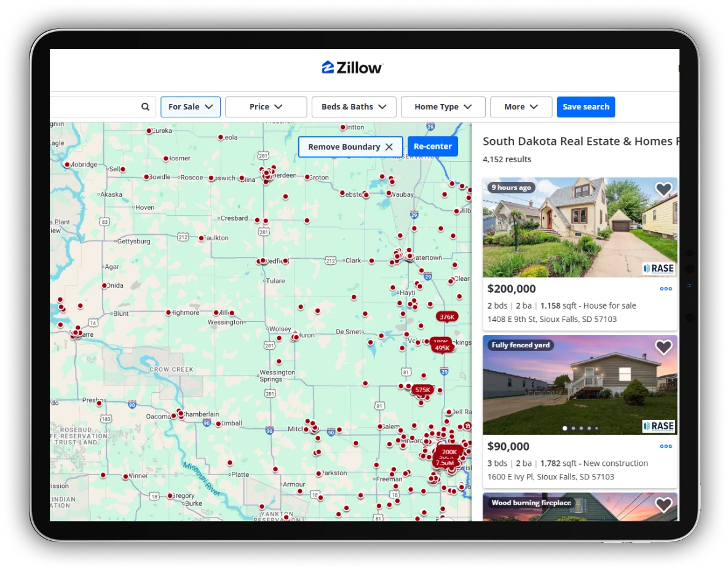
Task: Expand the More filters dropdown
Action: click(x=521, y=107)
